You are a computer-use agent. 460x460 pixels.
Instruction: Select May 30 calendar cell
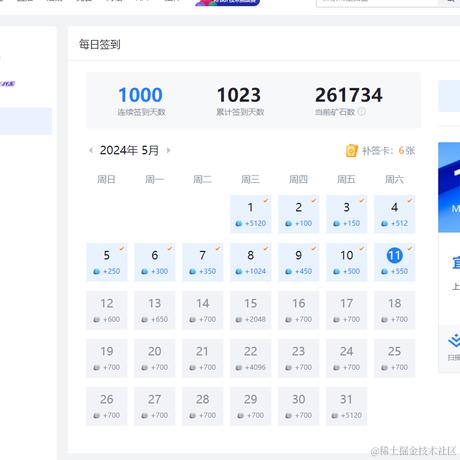coord(299,406)
